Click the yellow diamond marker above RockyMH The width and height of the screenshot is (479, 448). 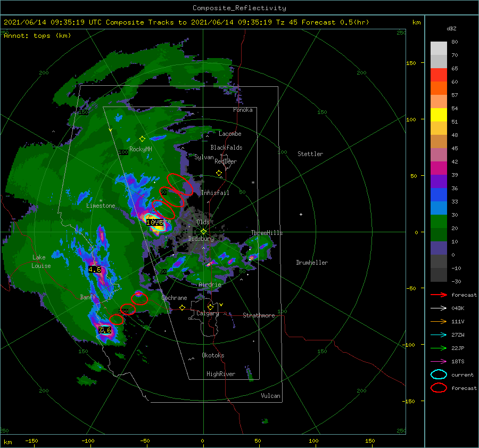point(142,139)
